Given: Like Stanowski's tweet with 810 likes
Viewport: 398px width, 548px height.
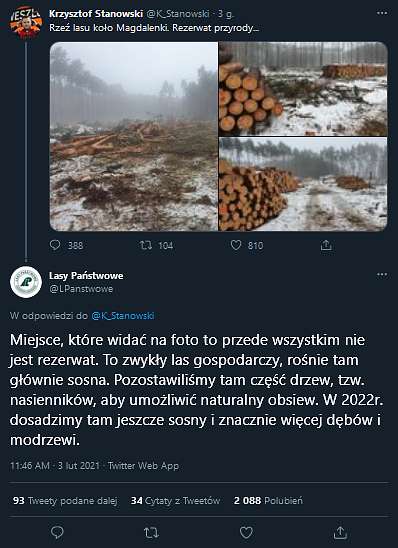Looking at the screenshot, I should (236, 245).
